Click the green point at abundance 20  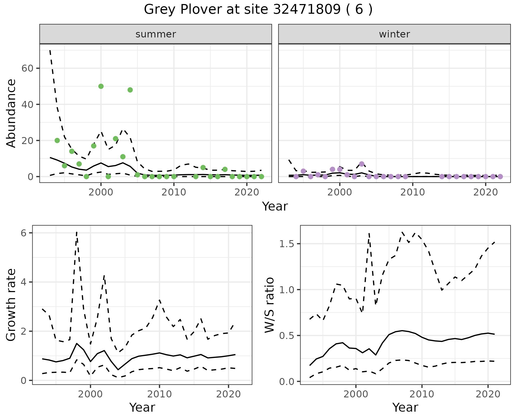(57, 141)
